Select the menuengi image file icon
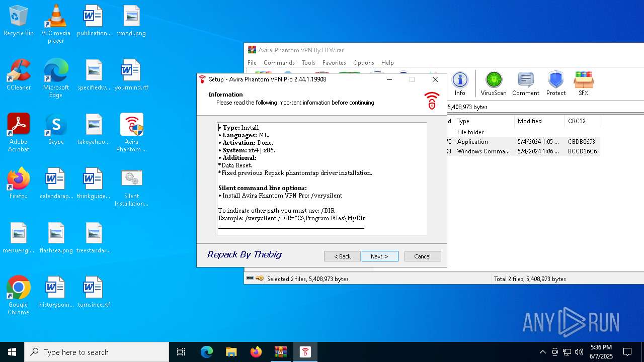644x362 pixels. [19, 238]
